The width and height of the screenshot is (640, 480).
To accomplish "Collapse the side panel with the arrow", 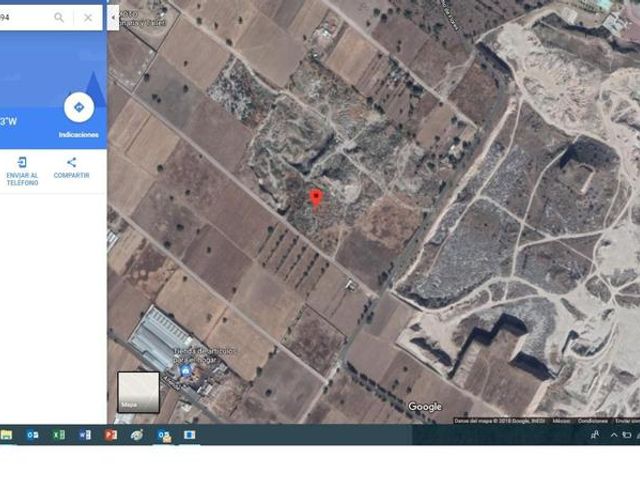I will pyautogui.click(x=113, y=18).
